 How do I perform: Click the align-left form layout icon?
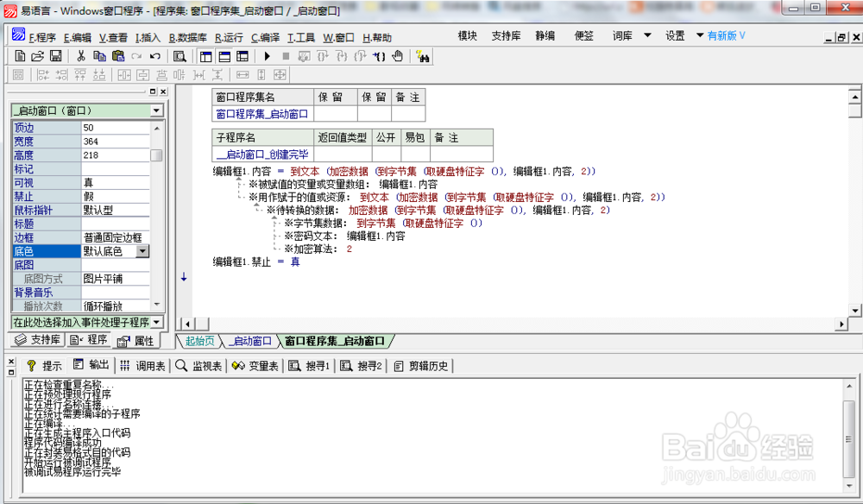point(43,75)
